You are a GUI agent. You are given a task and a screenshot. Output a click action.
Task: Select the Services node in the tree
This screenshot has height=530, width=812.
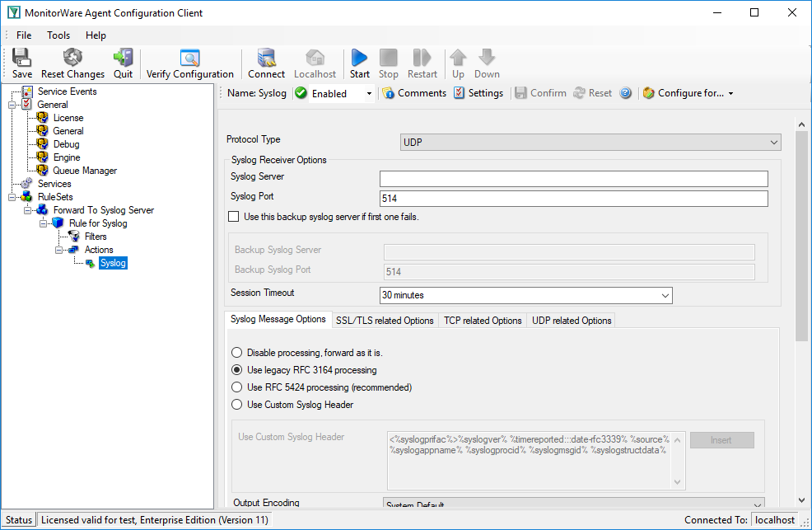coord(54,184)
